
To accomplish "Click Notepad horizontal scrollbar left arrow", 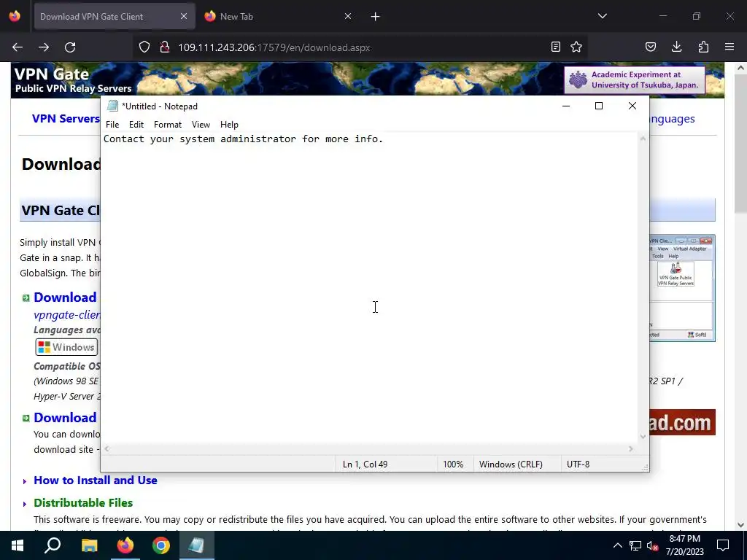I will tap(107, 448).
